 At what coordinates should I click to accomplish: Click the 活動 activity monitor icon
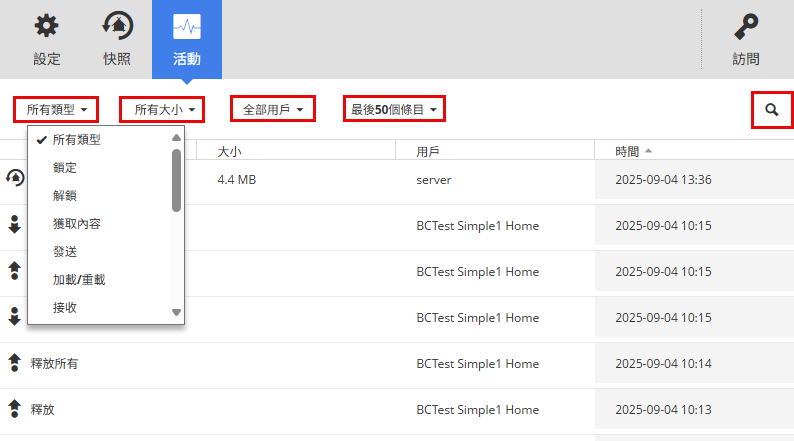pyautogui.click(x=186, y=26)
